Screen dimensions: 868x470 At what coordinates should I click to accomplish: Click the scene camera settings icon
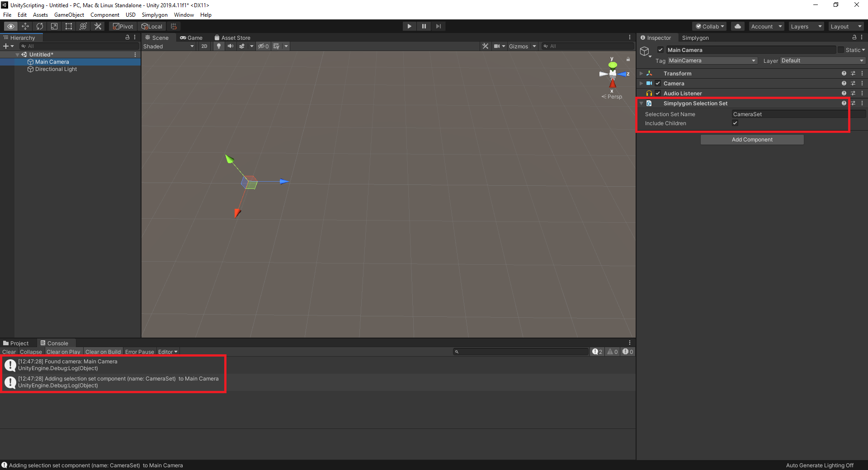coord(497,46)
